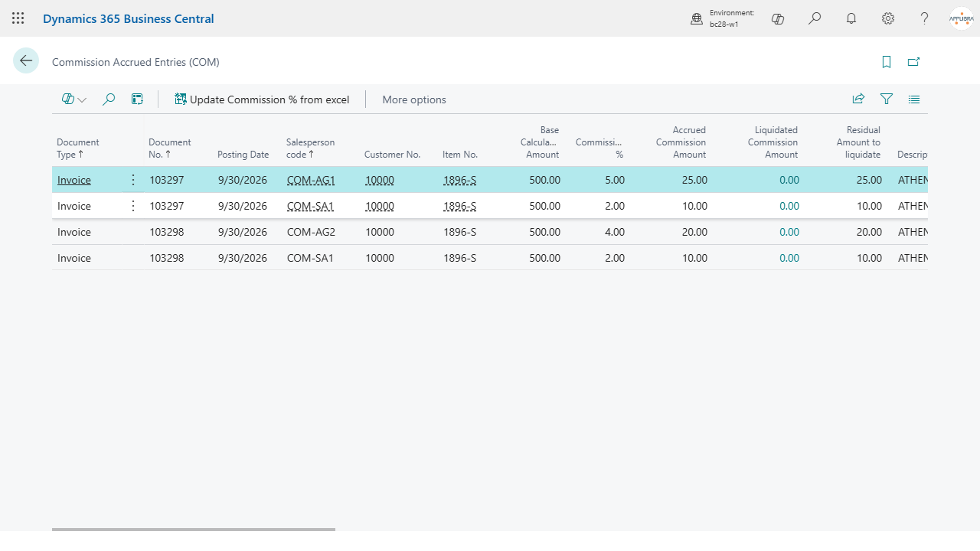
Task: Drill into liquidated 0.00 for 103298 COM-AG2
Action: click(x=789, y=232)
